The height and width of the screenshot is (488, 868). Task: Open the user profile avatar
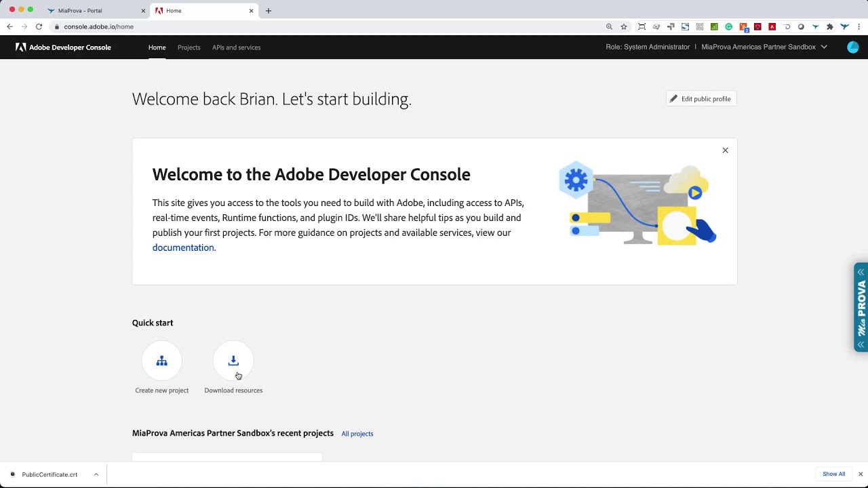[x=853, y=47]
